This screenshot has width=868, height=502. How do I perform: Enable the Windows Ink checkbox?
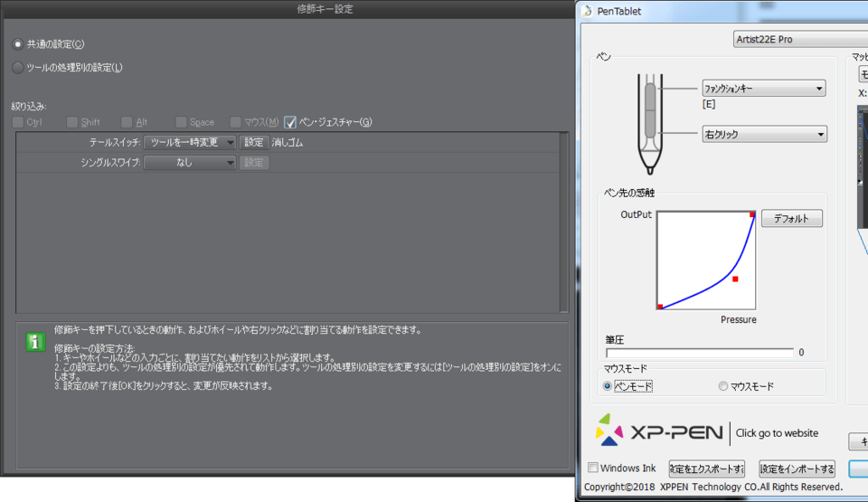[x=593, y=468]
